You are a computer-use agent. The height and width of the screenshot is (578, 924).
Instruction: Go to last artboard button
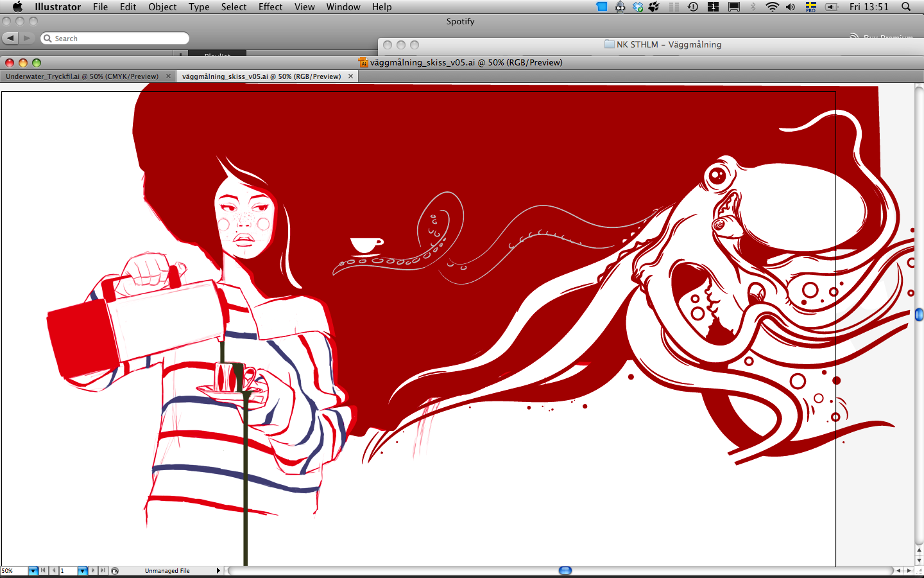pyautogui.click(x=103, y=570)
